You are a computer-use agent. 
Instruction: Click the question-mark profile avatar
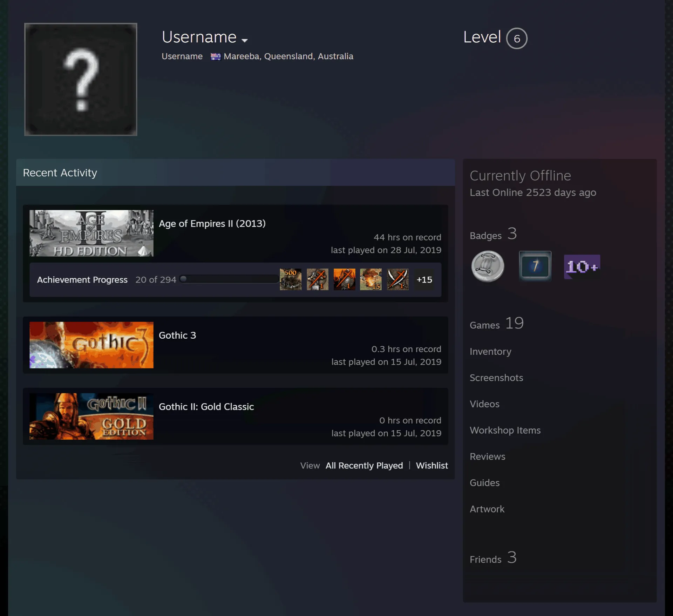[81, 79]
